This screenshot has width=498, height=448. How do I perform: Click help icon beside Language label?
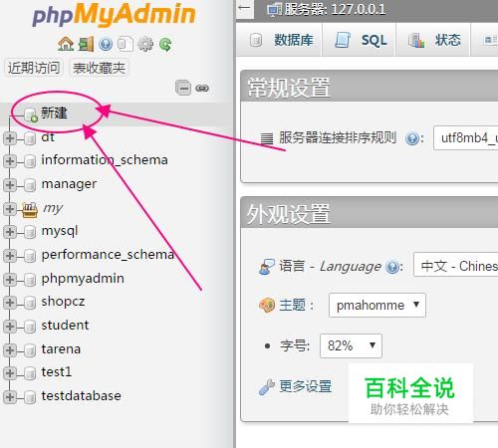pyautogui.click(x=392, y=267)
